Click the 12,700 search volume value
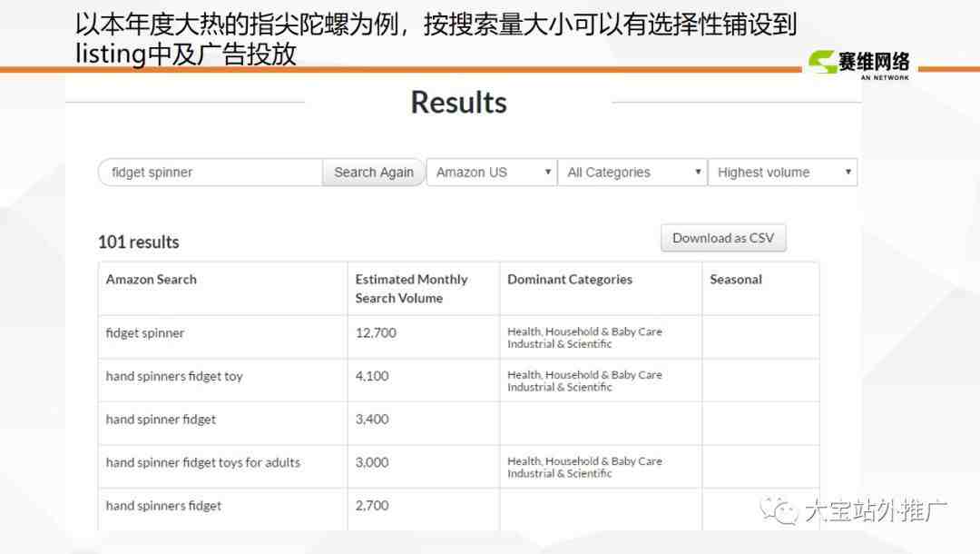 pyautogui.click(x=376, y=332)
